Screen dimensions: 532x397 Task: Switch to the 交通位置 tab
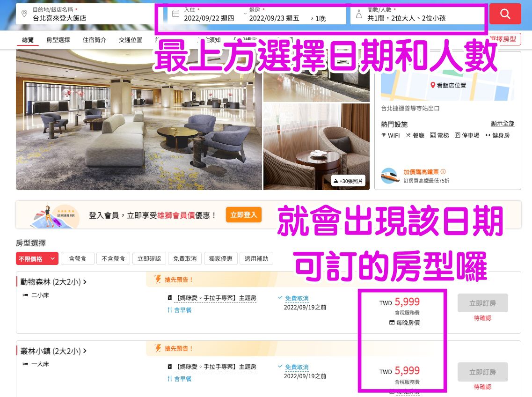click(131, 40)
